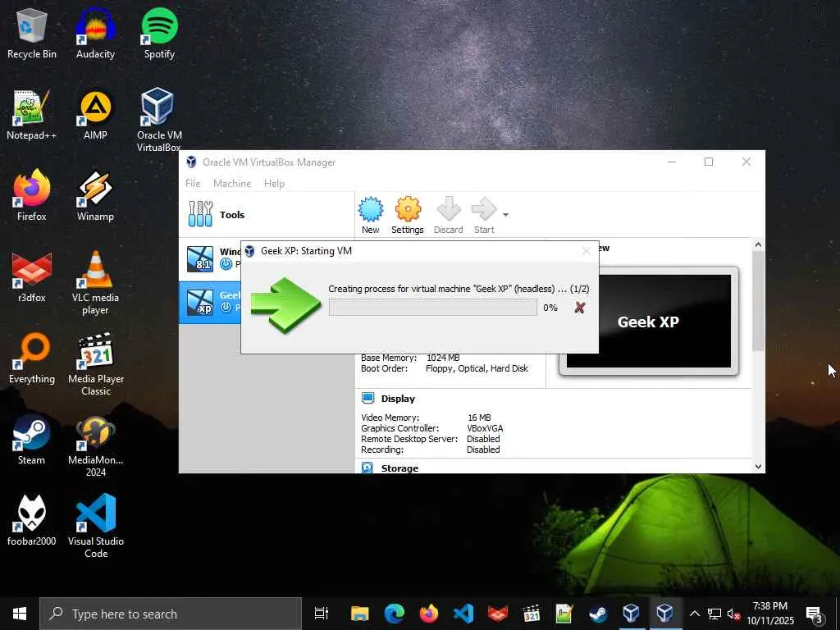Click the VM startup progress bar
840x630 pixels.
[433, 308]
